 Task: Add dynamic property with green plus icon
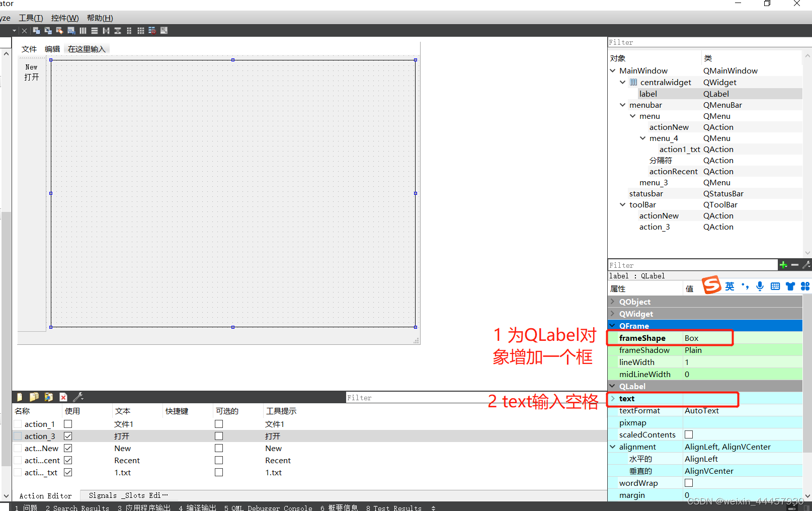pos(783,265)
